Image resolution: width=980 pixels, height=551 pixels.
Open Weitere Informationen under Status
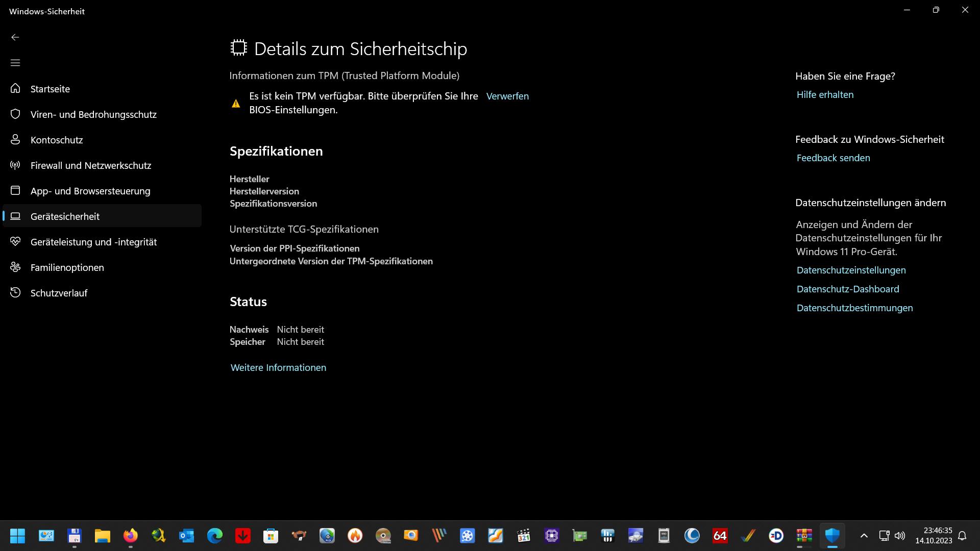tap(278, 367)
